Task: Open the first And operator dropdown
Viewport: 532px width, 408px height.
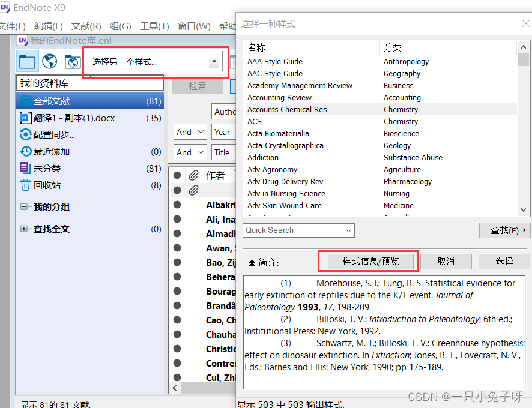Action: point(190,132)
